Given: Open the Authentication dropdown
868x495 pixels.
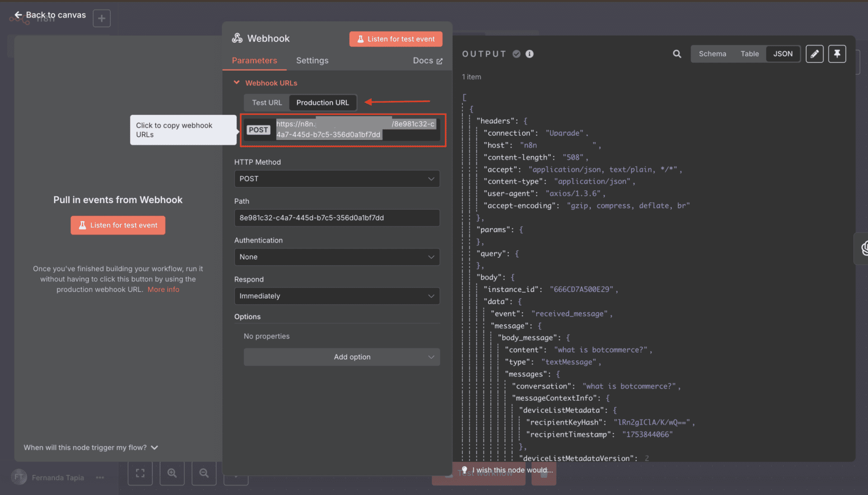Looking at the screenshot, I should pyautogui.click(x=337, y=257).
